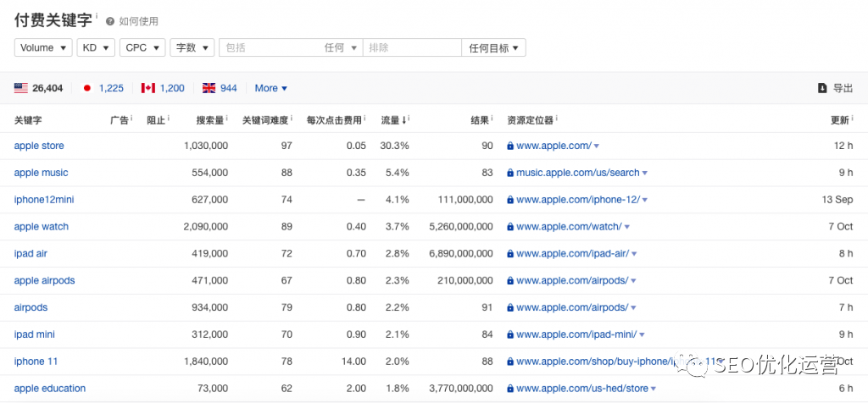Click info icon next to 更新 header
The image size is (868, 403).
(852, 118)
